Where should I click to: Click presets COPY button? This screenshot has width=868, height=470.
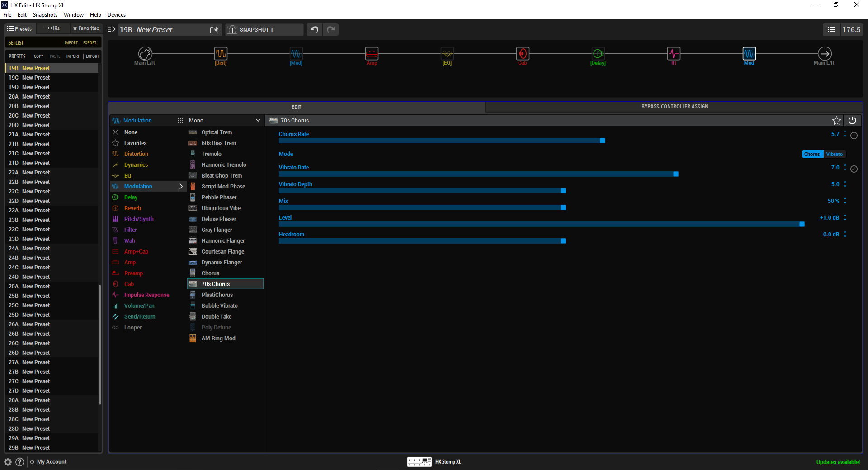pos(38,56)
